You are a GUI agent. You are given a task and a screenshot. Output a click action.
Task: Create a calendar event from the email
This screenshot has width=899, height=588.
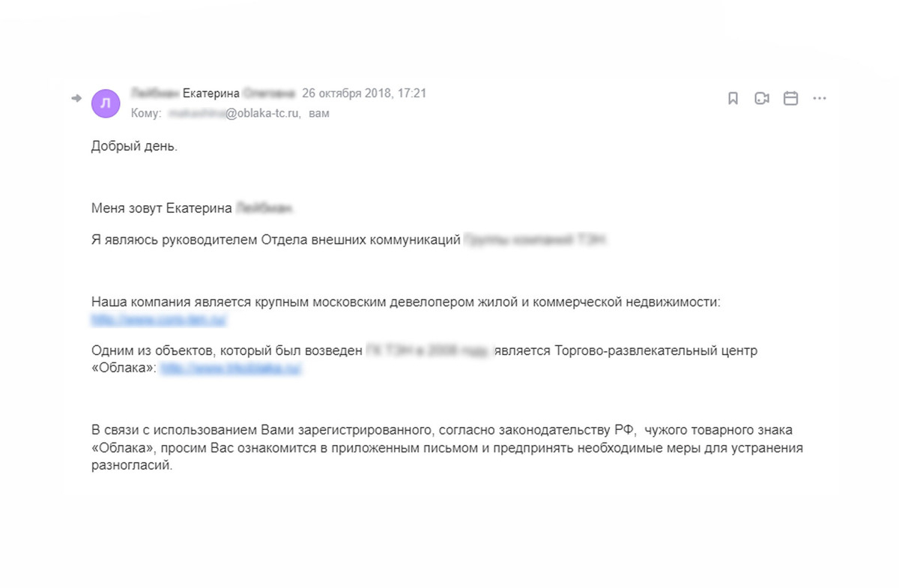tap(790, 99)
